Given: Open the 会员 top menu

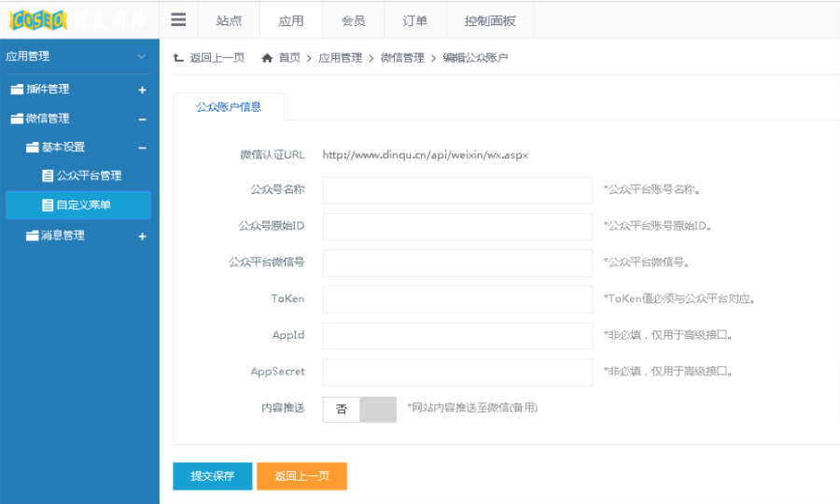Looking at the screenshot, I should tap(353, 21).
